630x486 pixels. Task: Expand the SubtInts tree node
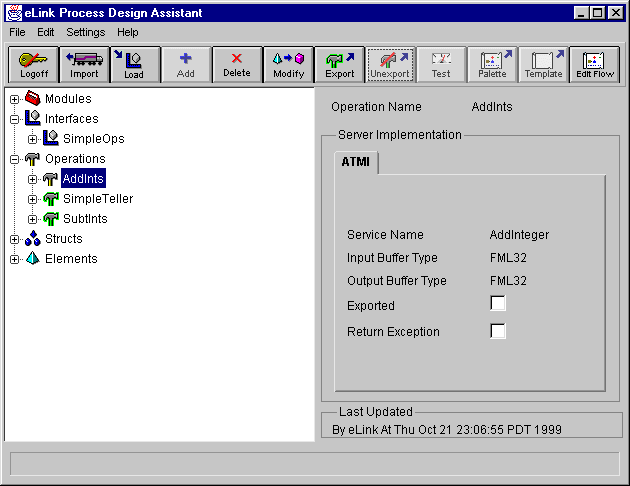click(x=33, y=219)
